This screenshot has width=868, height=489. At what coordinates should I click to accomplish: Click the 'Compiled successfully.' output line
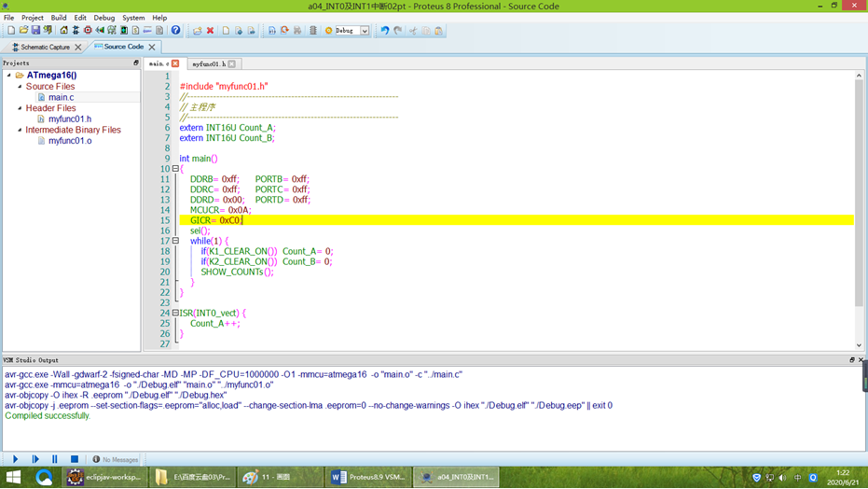pos(47,416)
